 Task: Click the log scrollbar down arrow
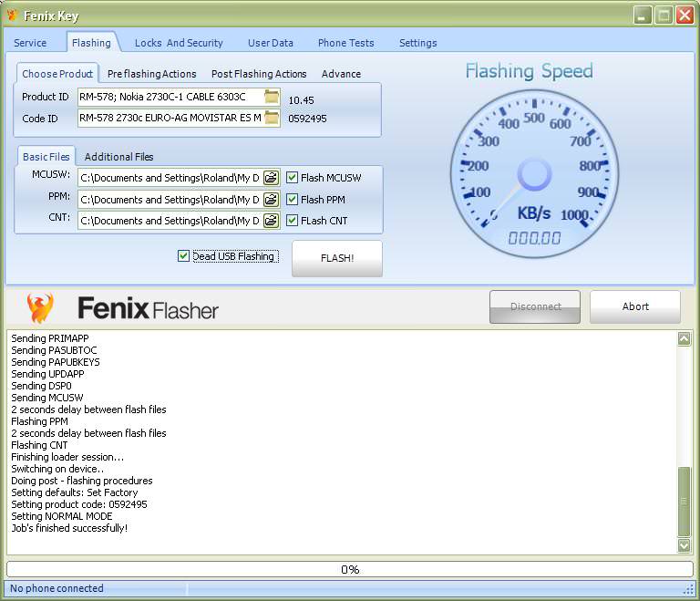pos(684,545)
